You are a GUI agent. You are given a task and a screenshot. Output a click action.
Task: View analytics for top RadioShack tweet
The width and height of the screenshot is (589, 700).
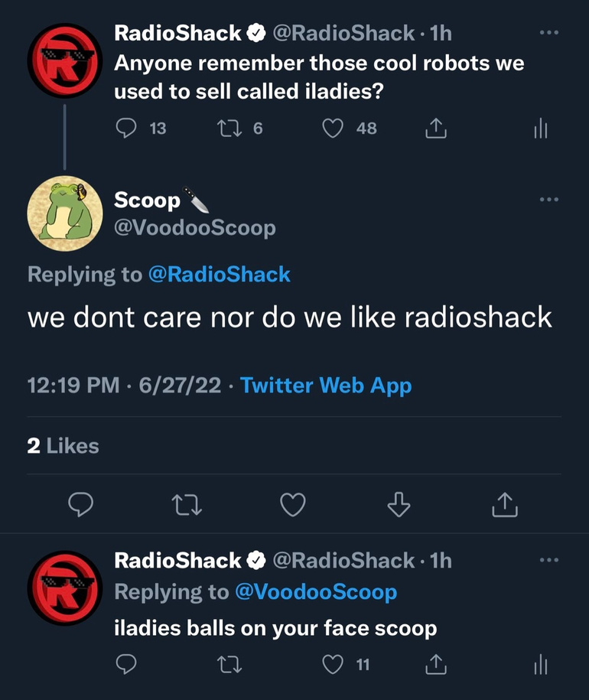click(x=541, y=130)
